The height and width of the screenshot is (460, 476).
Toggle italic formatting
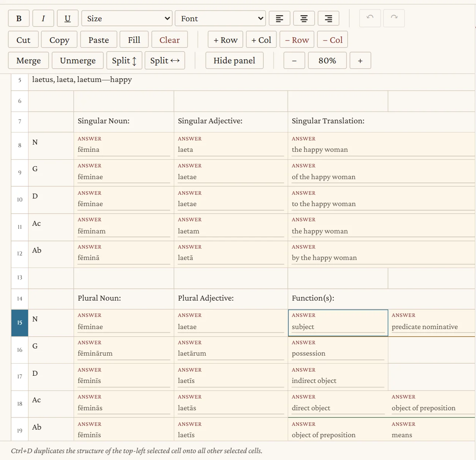(x=43, y=19)
